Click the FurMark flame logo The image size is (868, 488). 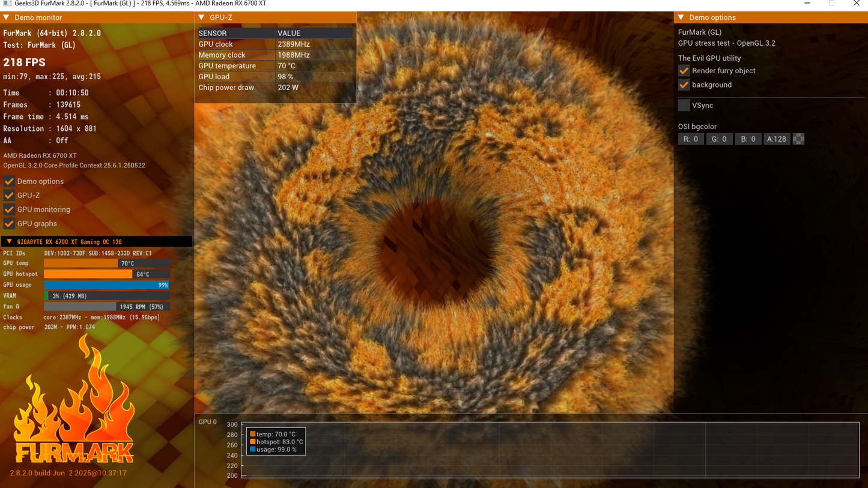coord(74,400)
